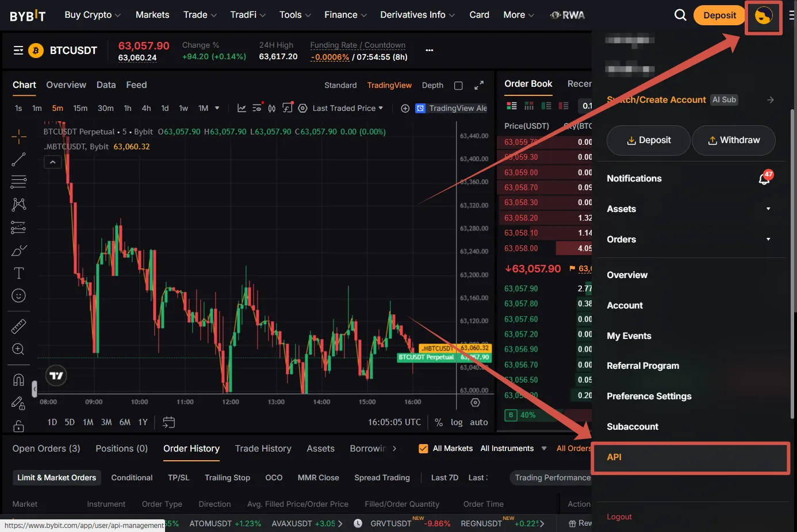Toggle the square checkbox next to Depth
The height and width of the screenshot is (532, 797).
[458, 86]
